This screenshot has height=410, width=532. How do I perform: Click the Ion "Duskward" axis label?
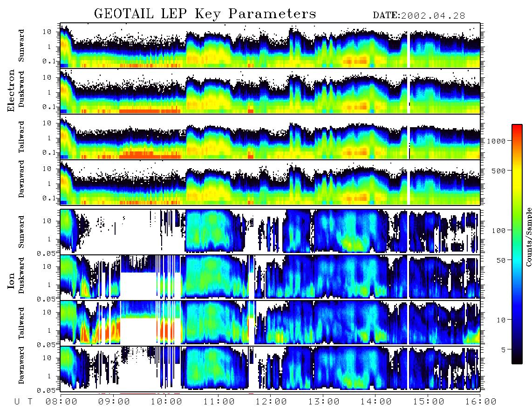pyautogui.click(x=21, y=275)
